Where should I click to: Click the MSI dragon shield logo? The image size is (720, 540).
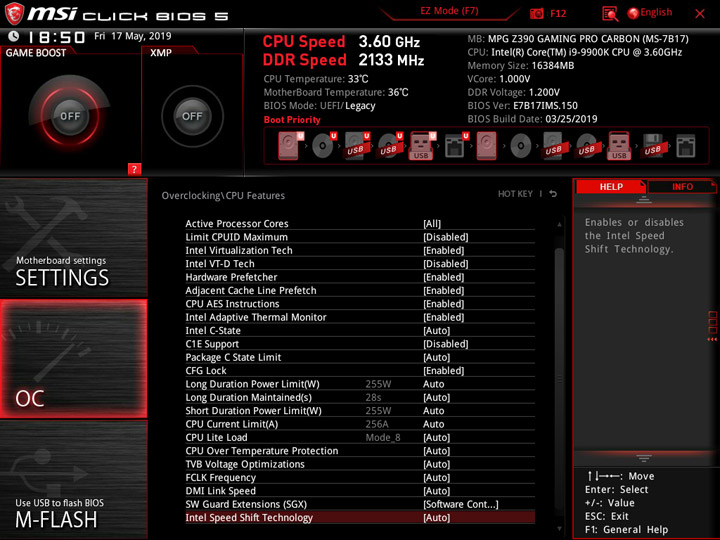[x=14, y=14]
